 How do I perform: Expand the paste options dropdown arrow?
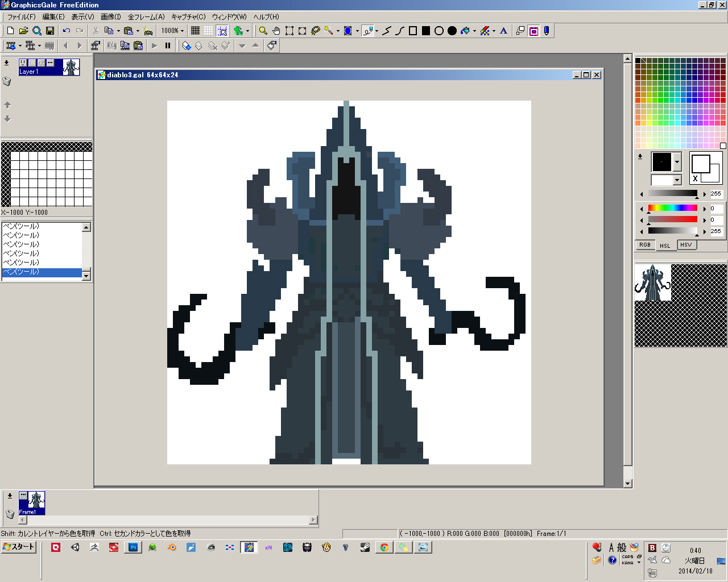(138, 31)
